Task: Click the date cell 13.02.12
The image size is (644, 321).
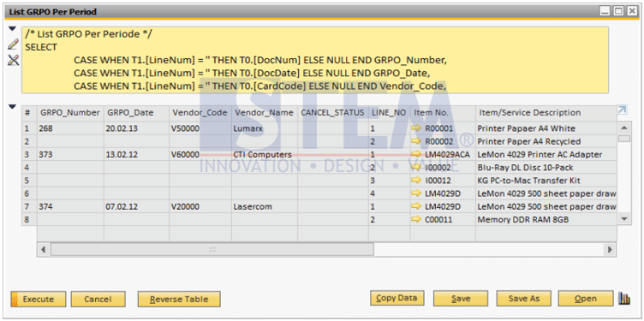Action: (x=136, y=155)
